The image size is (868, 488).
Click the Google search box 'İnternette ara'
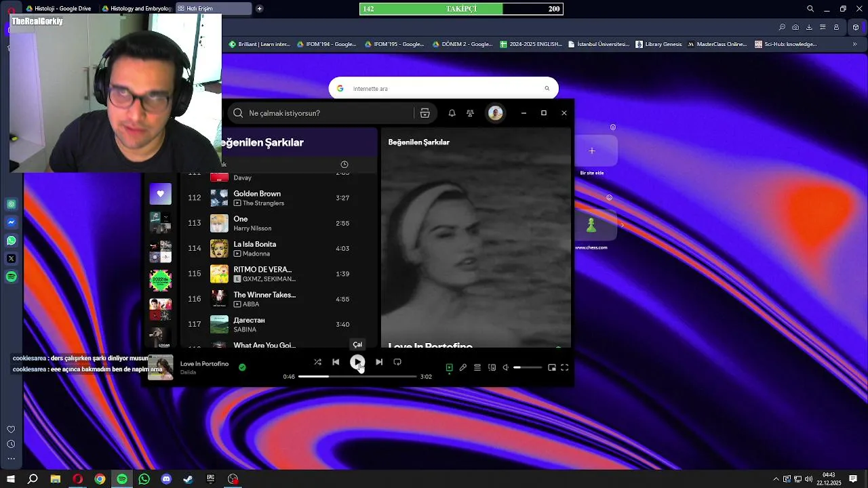[443, 88]
